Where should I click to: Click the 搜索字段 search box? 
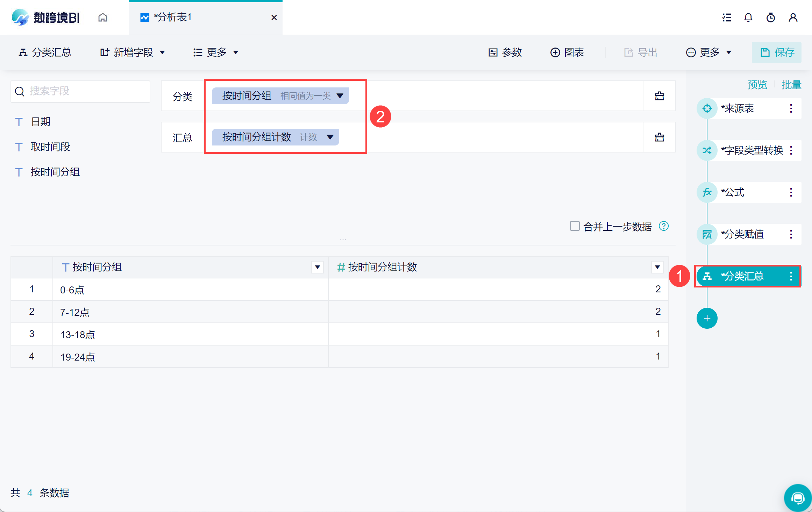80,92
